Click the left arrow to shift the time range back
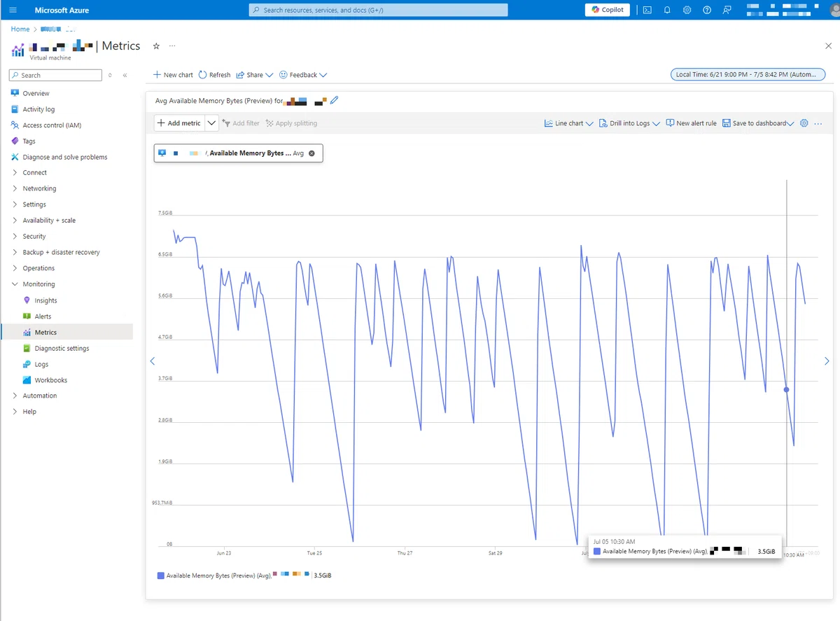The height and width of the screenshot is (621, 840). pyautogui.click(x=153, y=361)
